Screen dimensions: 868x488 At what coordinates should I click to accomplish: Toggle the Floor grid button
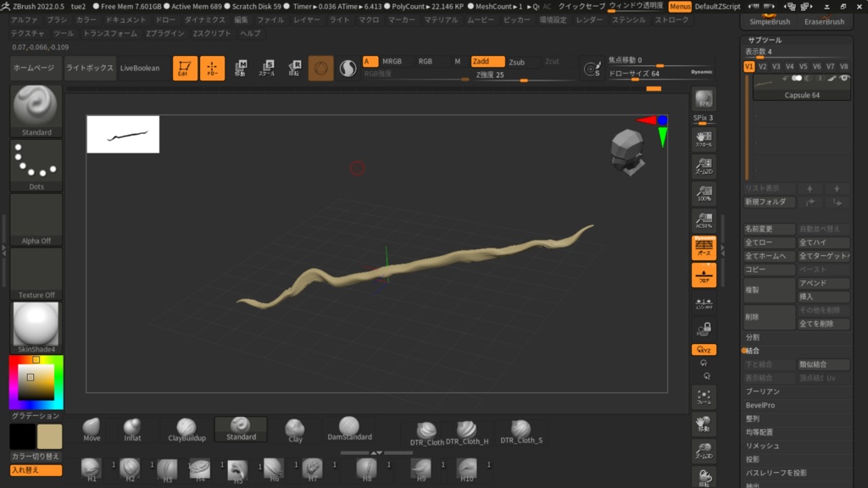(704, 275)
